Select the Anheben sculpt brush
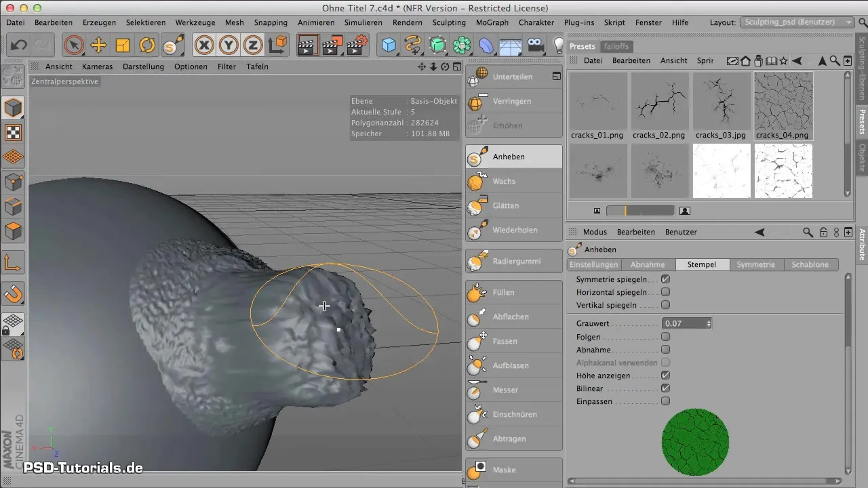This screenshot has width=868, height=488. (514, 157)
